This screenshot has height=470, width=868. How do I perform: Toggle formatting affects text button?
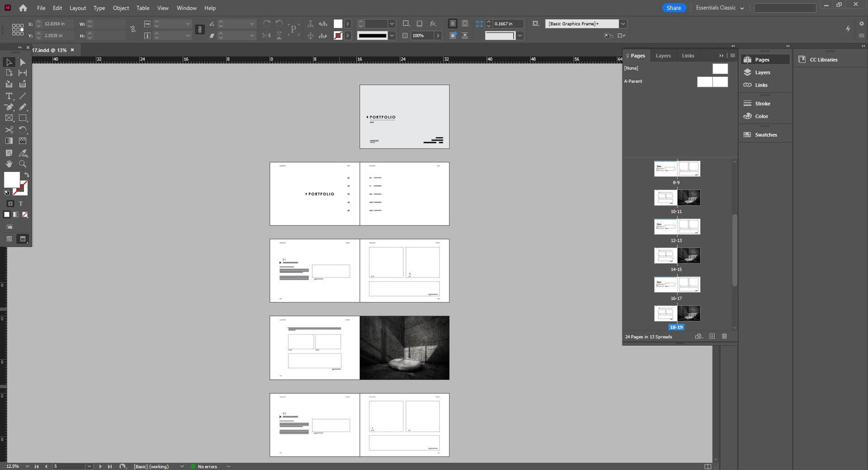click(x=20, y=204)
